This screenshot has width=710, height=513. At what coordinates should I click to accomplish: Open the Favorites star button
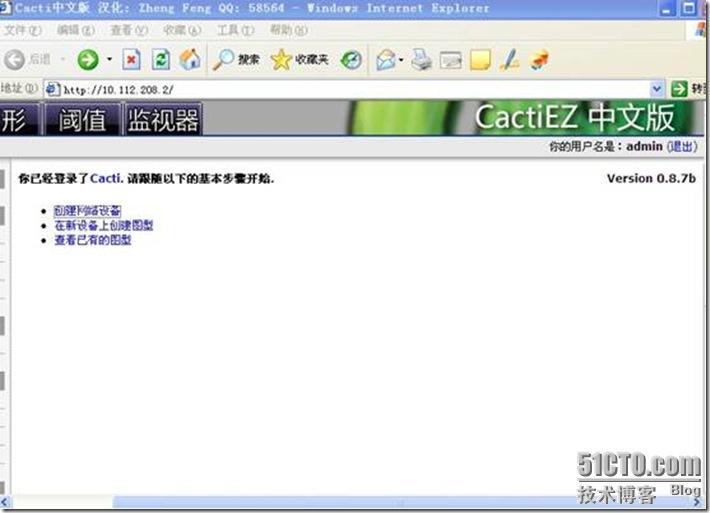tap(299, 60)
